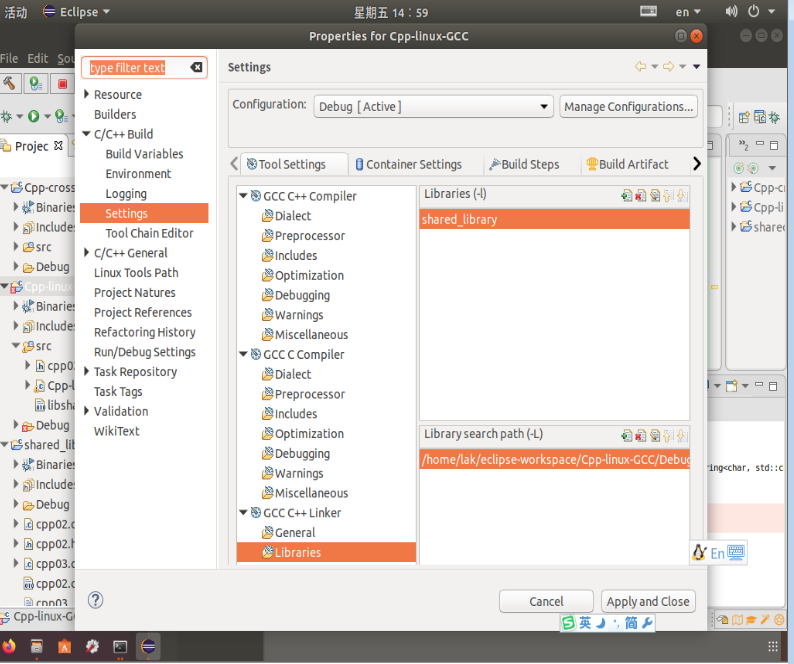Open the Edit menu in Eclipse

click(38, 59)
